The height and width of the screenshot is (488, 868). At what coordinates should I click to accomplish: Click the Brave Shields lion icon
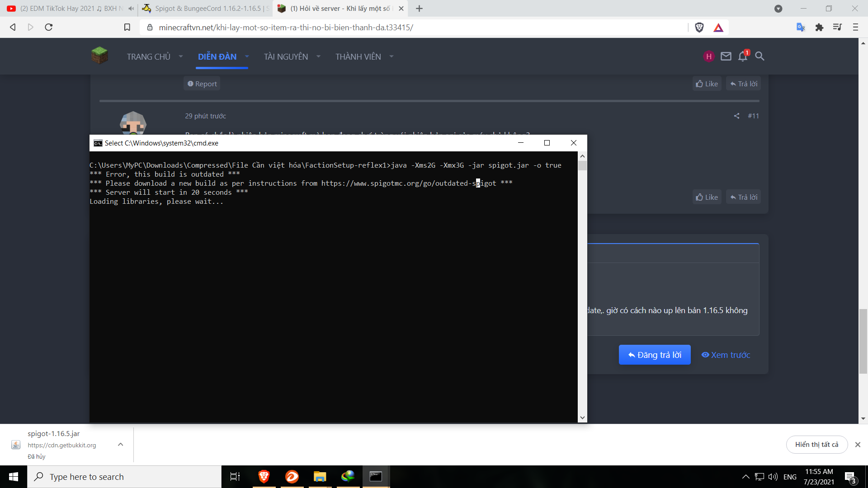pyautogui.click(x=699, y=28)
